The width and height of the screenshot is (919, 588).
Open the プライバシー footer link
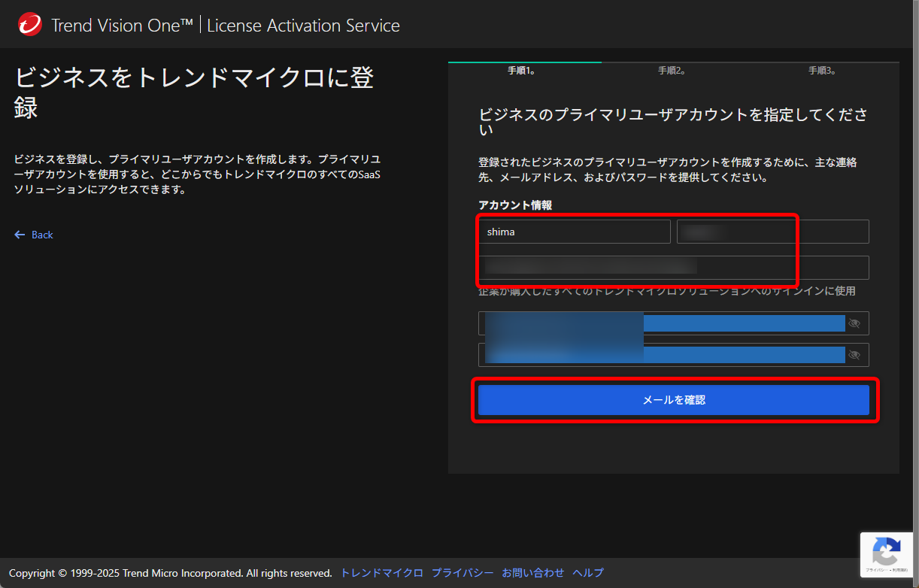[x=463, y=573]
